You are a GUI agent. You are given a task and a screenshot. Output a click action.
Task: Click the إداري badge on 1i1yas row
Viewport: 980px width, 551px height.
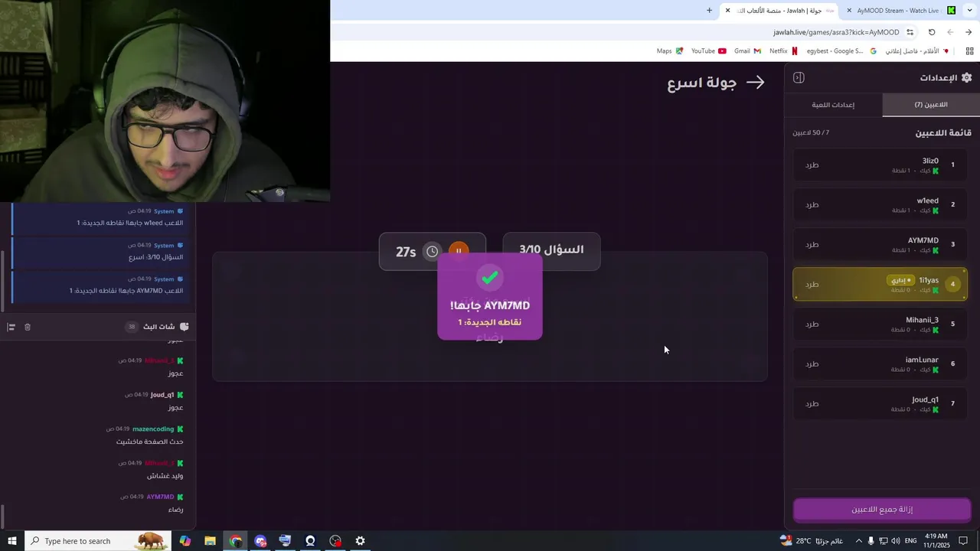[x=901, y=280]
